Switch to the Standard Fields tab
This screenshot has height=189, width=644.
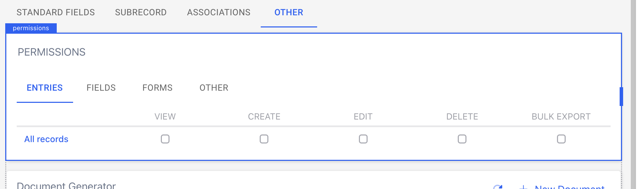click(56, 13)
